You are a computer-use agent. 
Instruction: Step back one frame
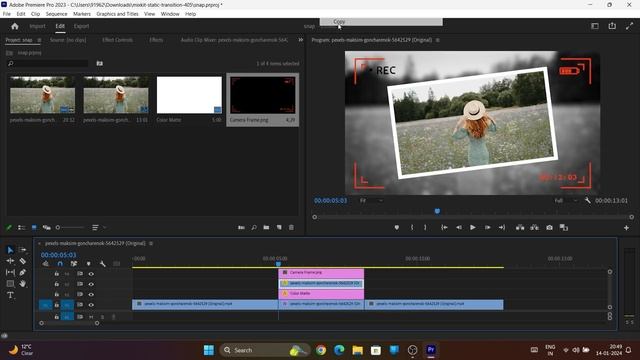[x=459, y=228]
